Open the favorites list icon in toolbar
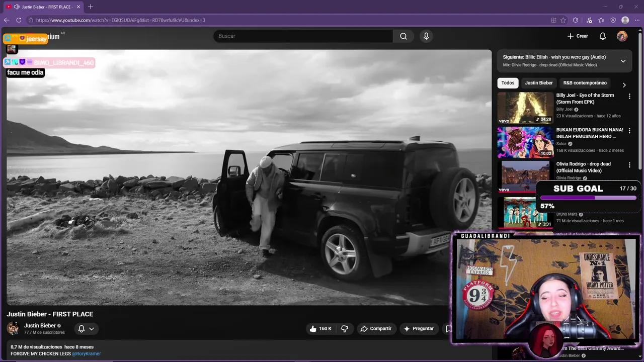644x362 pixels. pos(601,20)
